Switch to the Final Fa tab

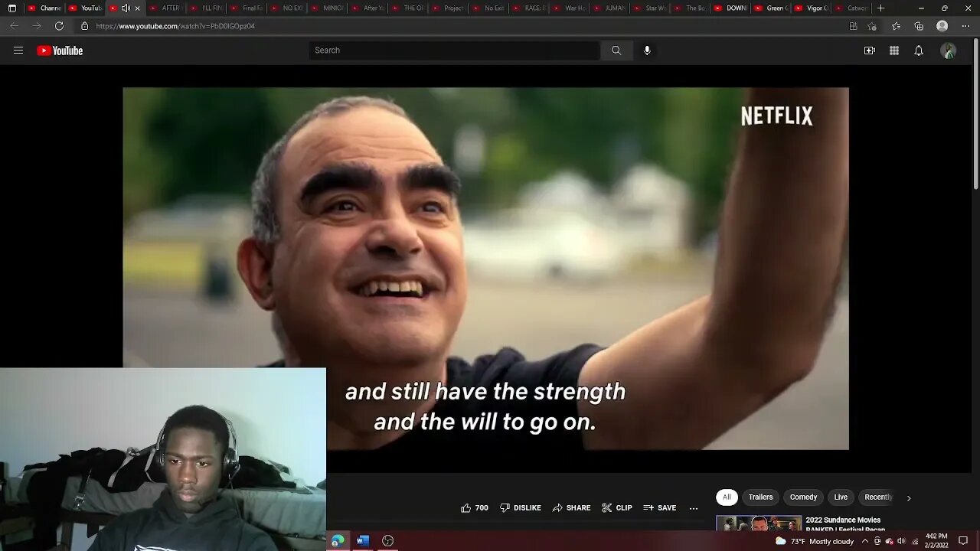point(247,8)
